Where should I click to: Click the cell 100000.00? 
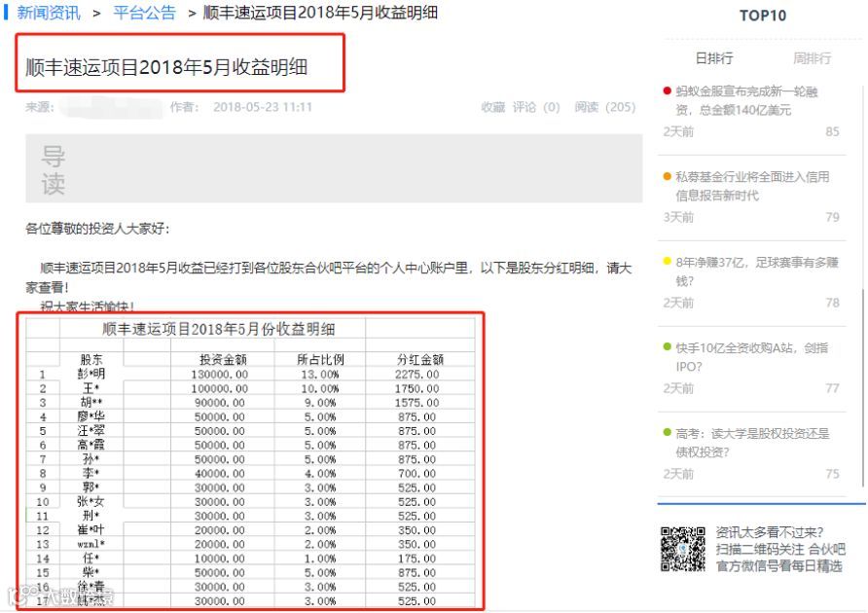220,389
